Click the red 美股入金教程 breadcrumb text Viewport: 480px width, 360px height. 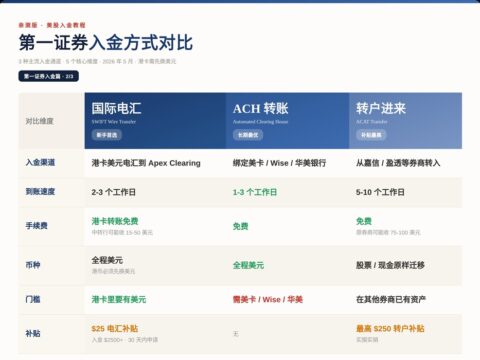[x=66, y=25]
